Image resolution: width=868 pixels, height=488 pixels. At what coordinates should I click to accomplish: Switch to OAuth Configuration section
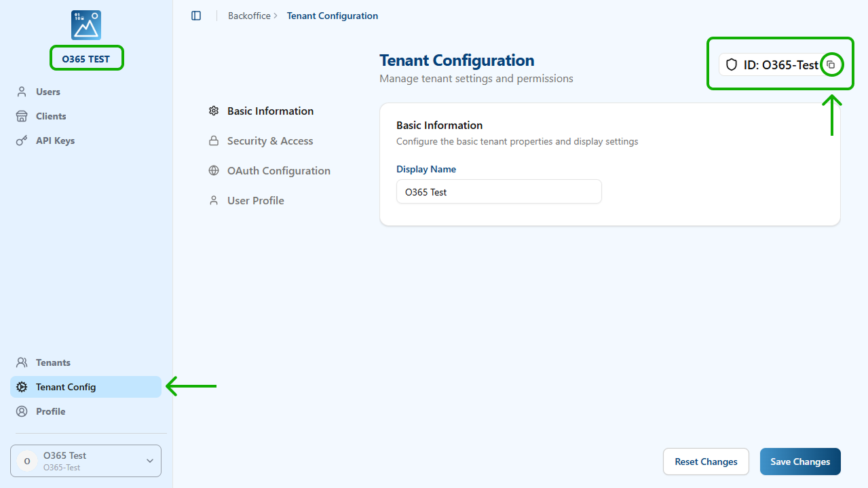pyautogui.click(x=278, y=171)
